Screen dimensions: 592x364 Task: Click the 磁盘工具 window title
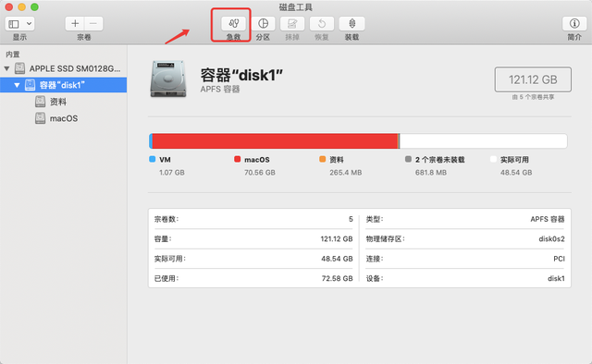coord(296,6)
